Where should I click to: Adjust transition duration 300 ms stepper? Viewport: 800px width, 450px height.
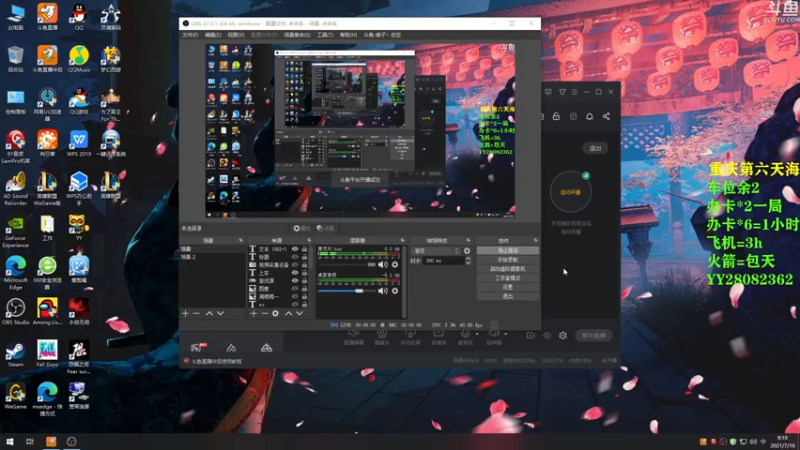tap(468, 261)
